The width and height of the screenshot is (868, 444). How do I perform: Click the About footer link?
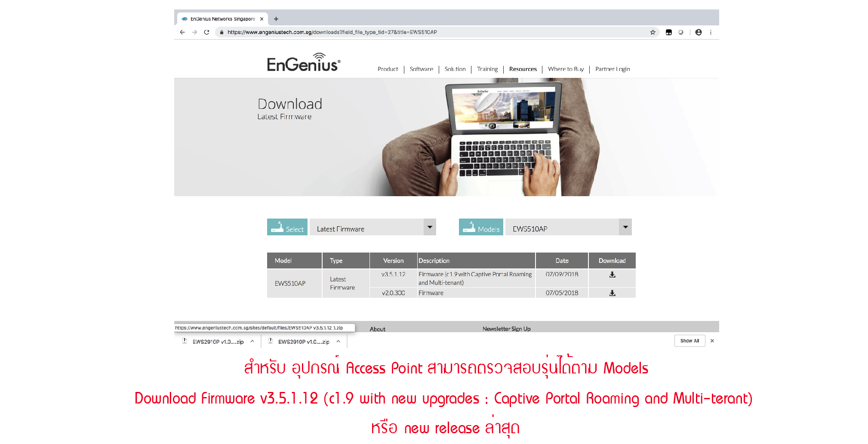coord(378,329)
